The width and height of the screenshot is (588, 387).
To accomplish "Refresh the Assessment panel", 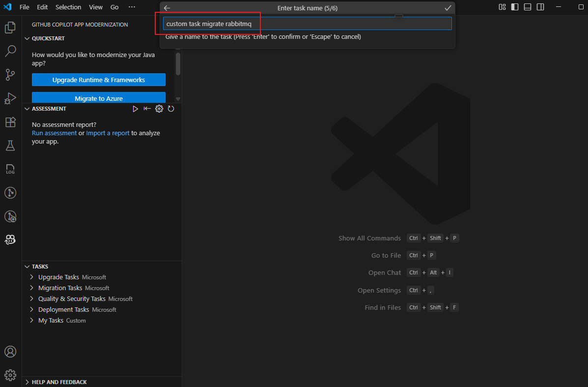I will (171, 109).
